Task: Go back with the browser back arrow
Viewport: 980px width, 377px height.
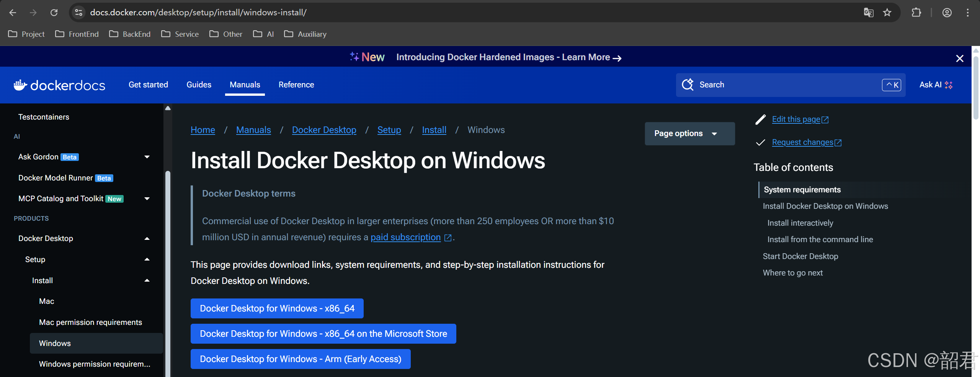Action: (x=13, y=13)
